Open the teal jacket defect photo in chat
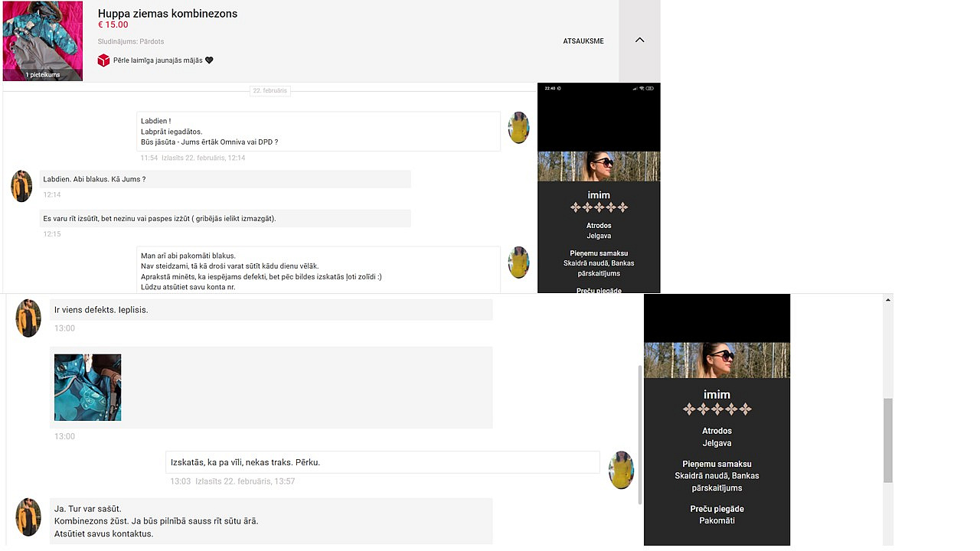Viewport: 980px width, 551px height. (87, 387)
